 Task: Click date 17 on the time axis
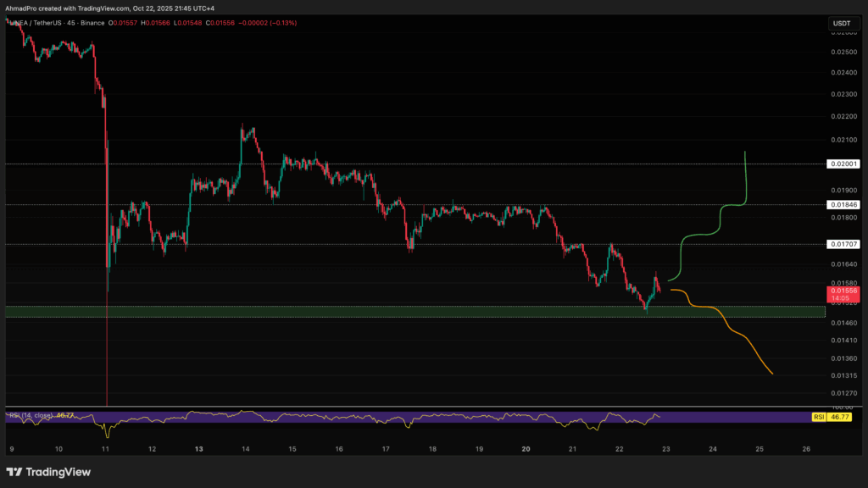click(x=386, y=449)
